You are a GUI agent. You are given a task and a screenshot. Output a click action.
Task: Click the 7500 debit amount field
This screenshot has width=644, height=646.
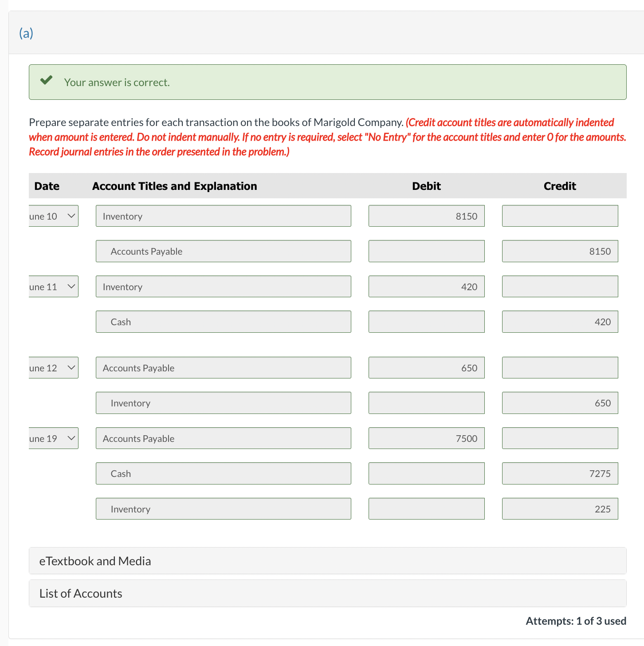click(x=426, y=438)
